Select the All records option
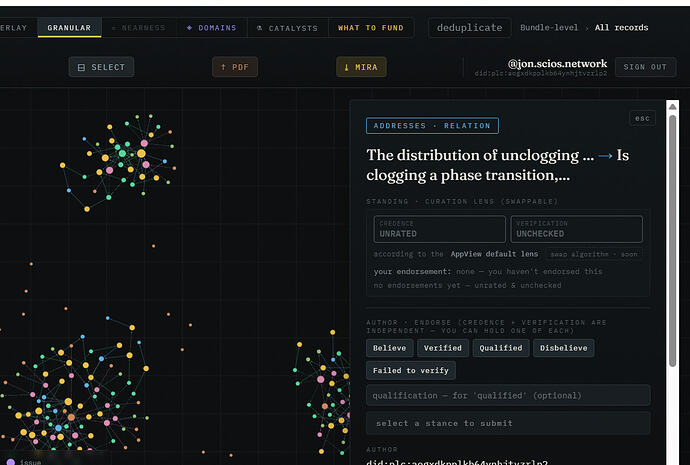 pos(621,28)
